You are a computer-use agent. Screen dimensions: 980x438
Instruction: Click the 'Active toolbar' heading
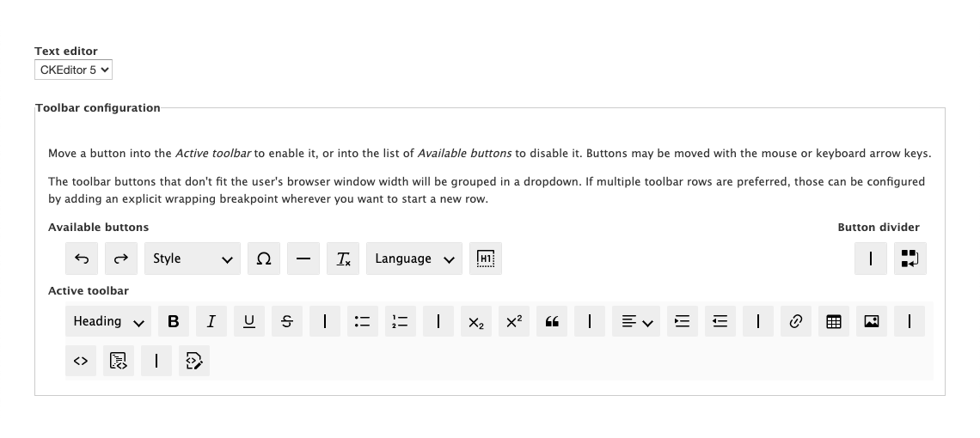click(89, 290)
